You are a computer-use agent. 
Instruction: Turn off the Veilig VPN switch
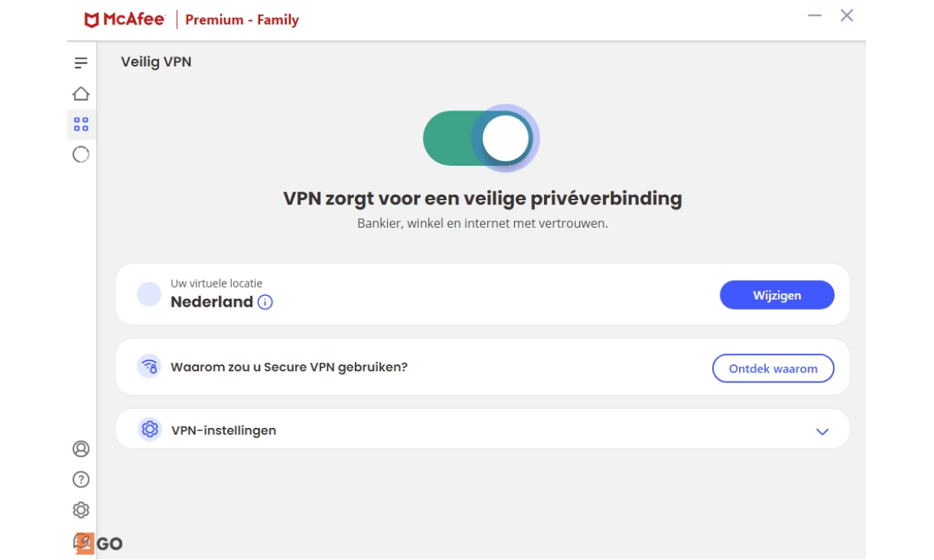pos(480,139)
